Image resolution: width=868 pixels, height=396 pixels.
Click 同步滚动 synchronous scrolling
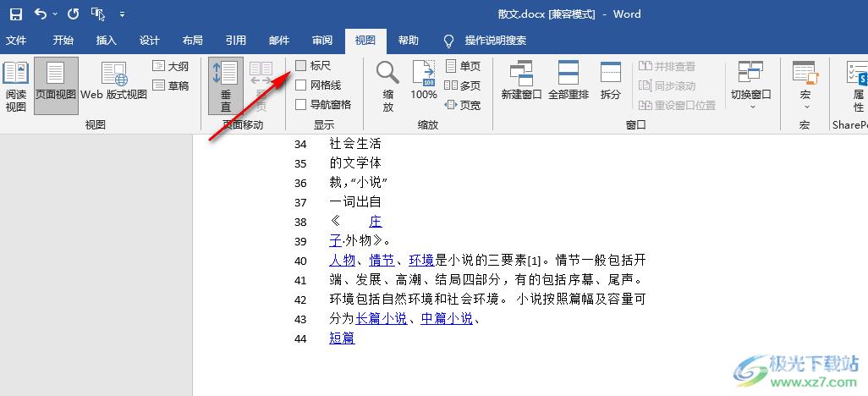[667, 85]
